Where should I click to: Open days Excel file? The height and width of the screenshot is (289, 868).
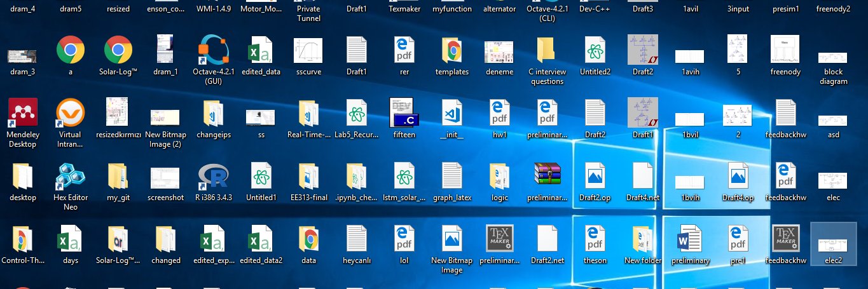pyautogui.click(x=70, y=239)
